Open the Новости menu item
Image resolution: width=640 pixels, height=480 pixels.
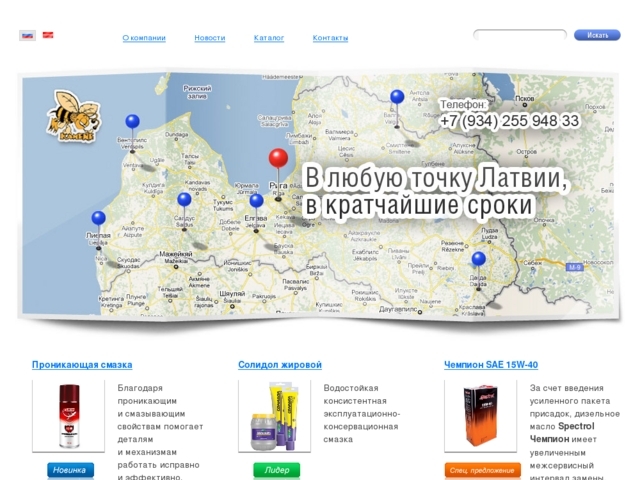tap(210, 38)
